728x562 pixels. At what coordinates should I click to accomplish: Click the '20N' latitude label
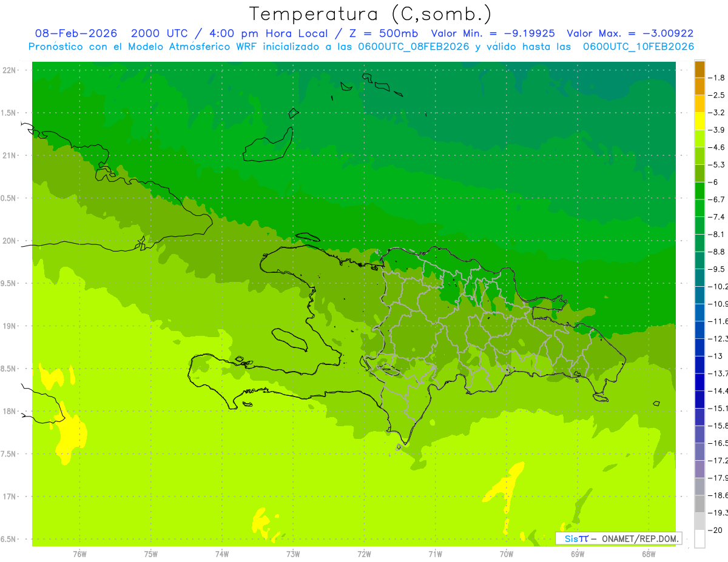[x=9, y=241]
